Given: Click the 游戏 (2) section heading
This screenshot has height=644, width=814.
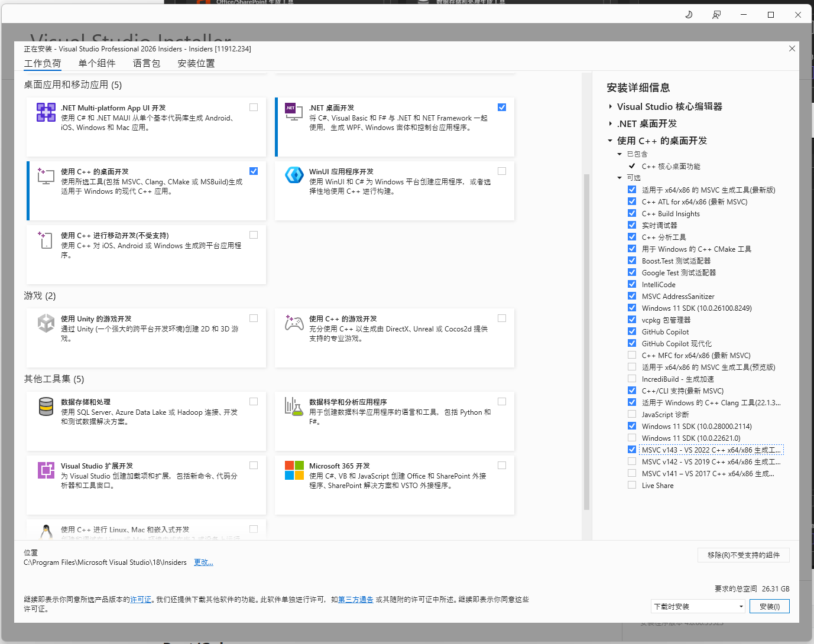Looking at the screenshot, I should point(40,296).
